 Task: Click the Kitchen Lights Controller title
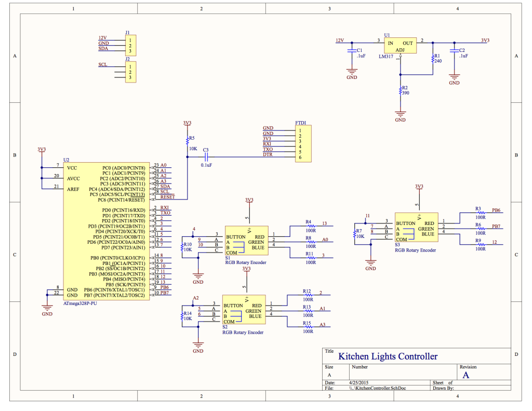pos(388,356)
